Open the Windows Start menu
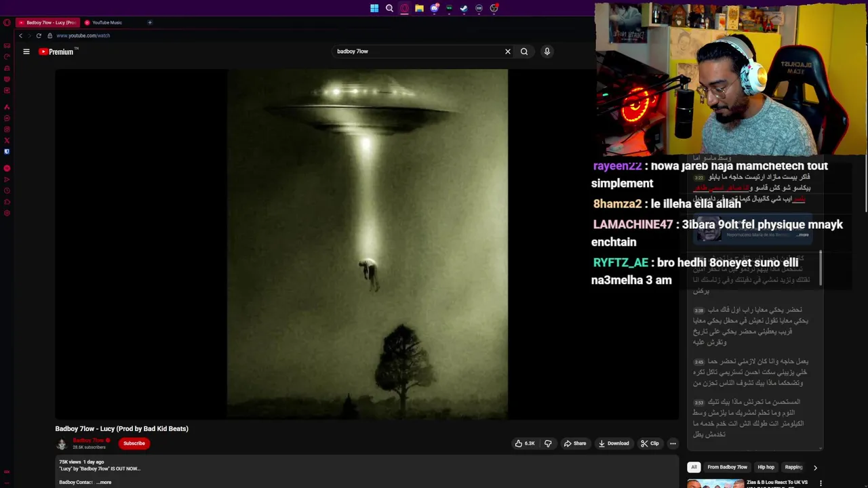 (374, 8)
